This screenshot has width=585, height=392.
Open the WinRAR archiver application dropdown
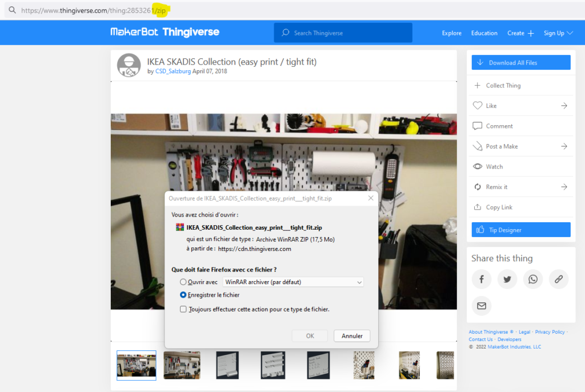[293, 282]
